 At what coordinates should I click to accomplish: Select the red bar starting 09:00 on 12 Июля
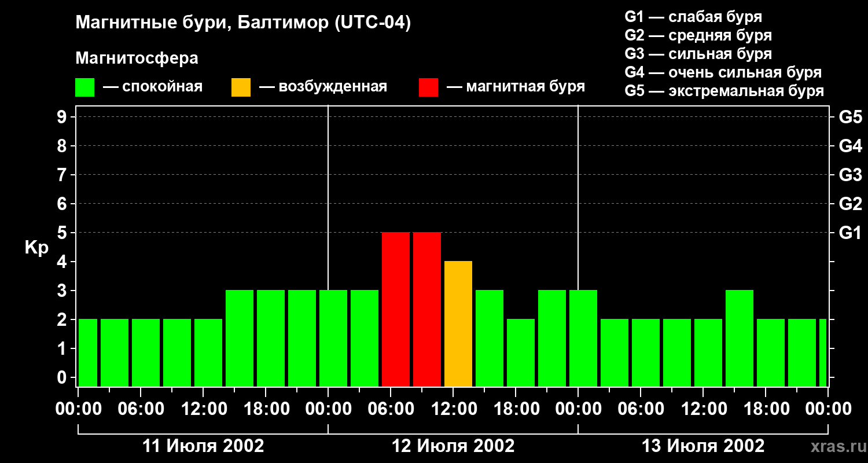click(427, 310)
